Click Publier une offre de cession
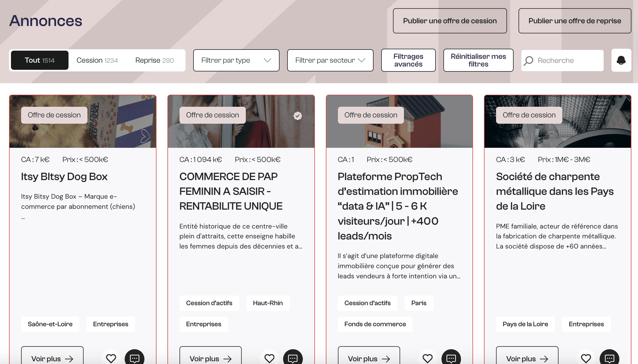 (449, 21)
